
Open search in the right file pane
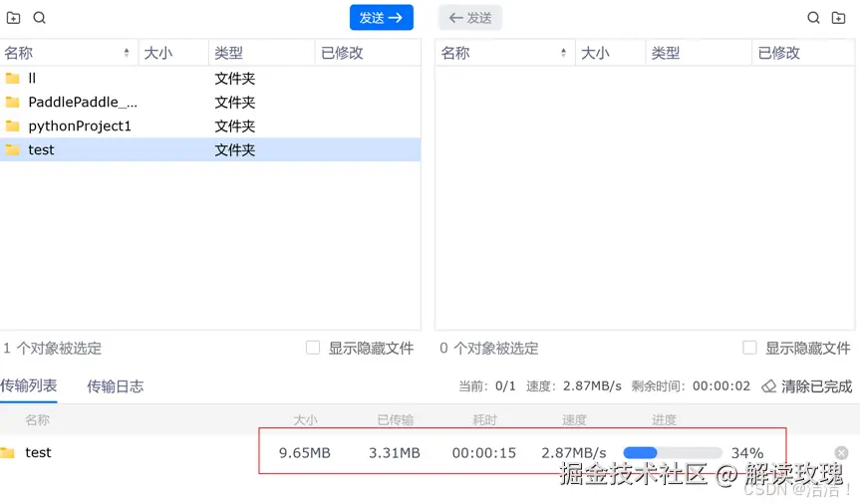point(813,18)
